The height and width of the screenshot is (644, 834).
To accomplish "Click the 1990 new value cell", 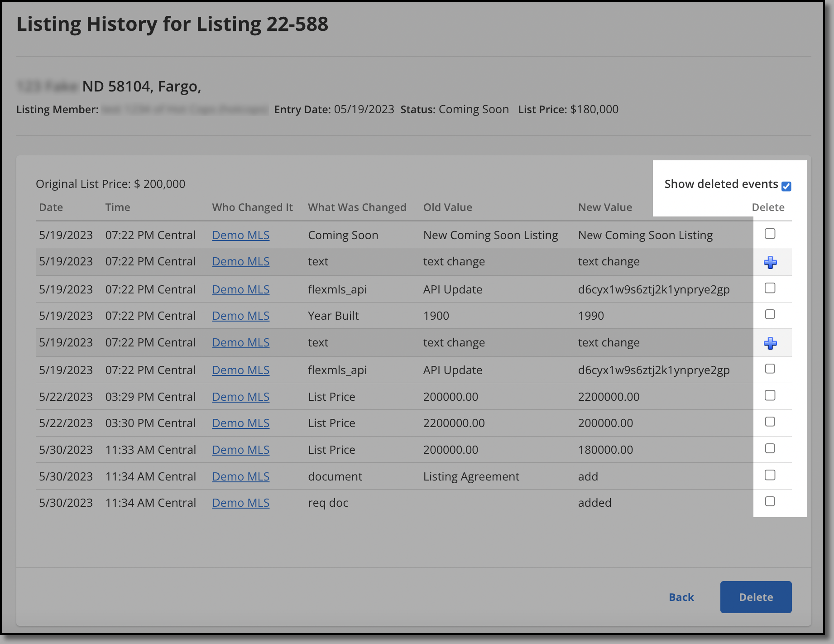I will [591, 316].
